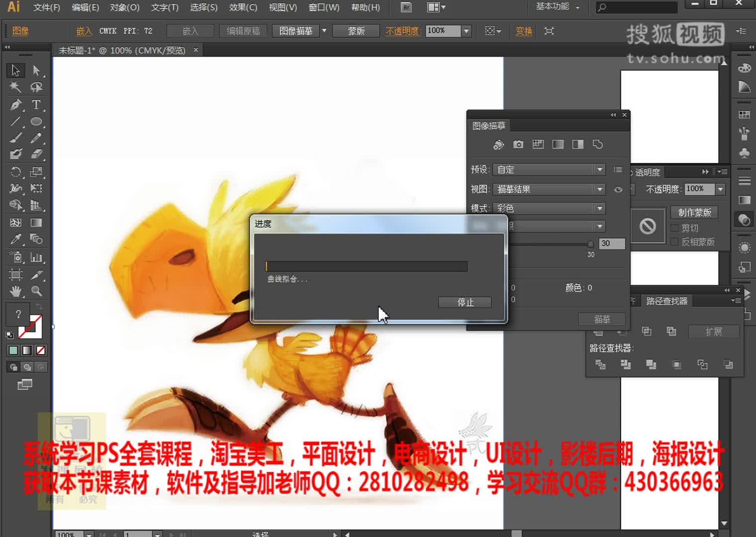This screenshot has height=537, width=756.
Task: Click the 制作蒙版 button
Action: click(x=694, y=212)
